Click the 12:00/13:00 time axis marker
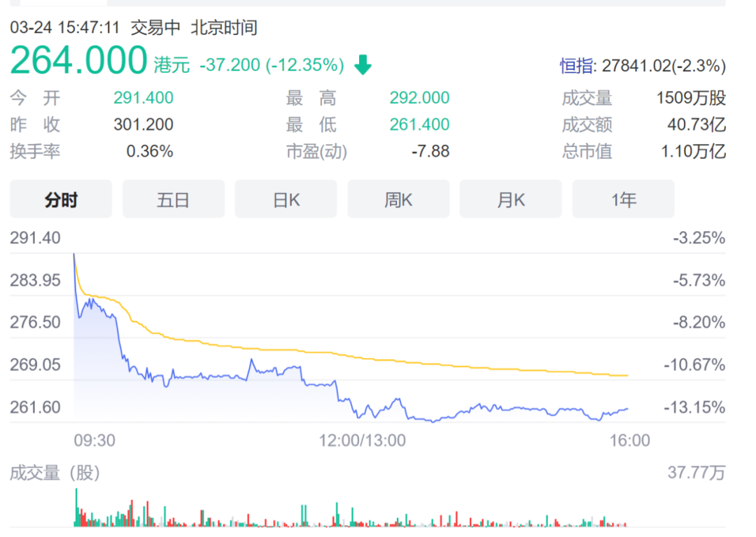The height and width of the screenshot is (537, 756). (x=362, y=440)
